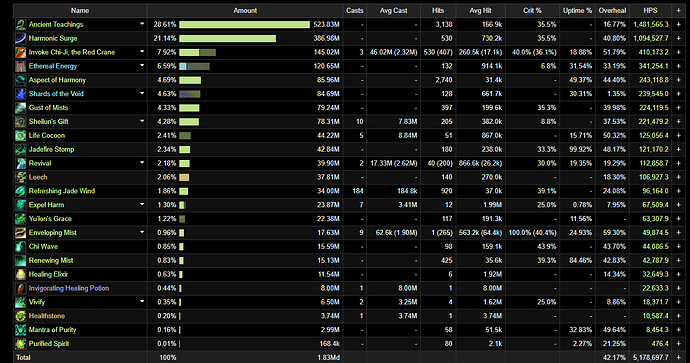Viewport: 690px width, 363px height.
Task: Click the Invoke Chi-Ji spell icon
Action: [x=21, y=52]
